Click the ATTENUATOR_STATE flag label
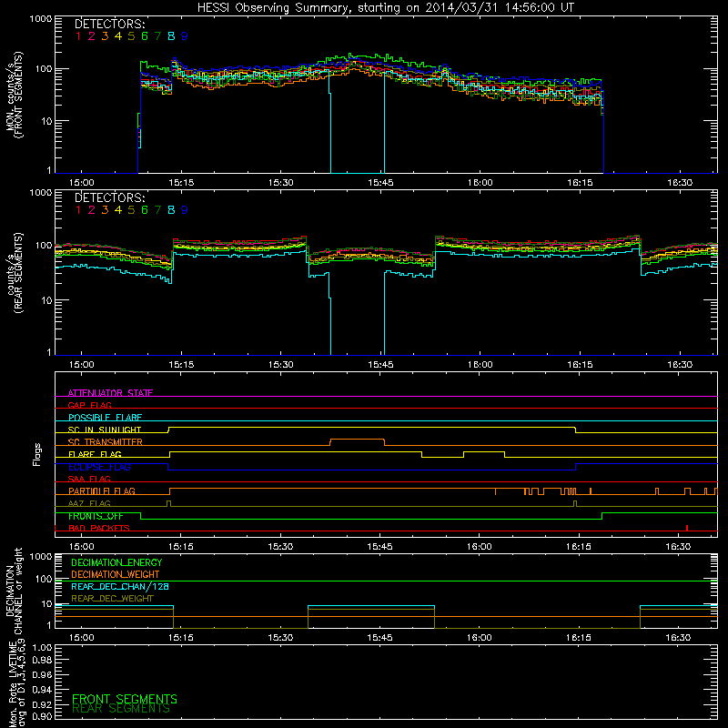The image size is (728, 728). pos(110,393)
